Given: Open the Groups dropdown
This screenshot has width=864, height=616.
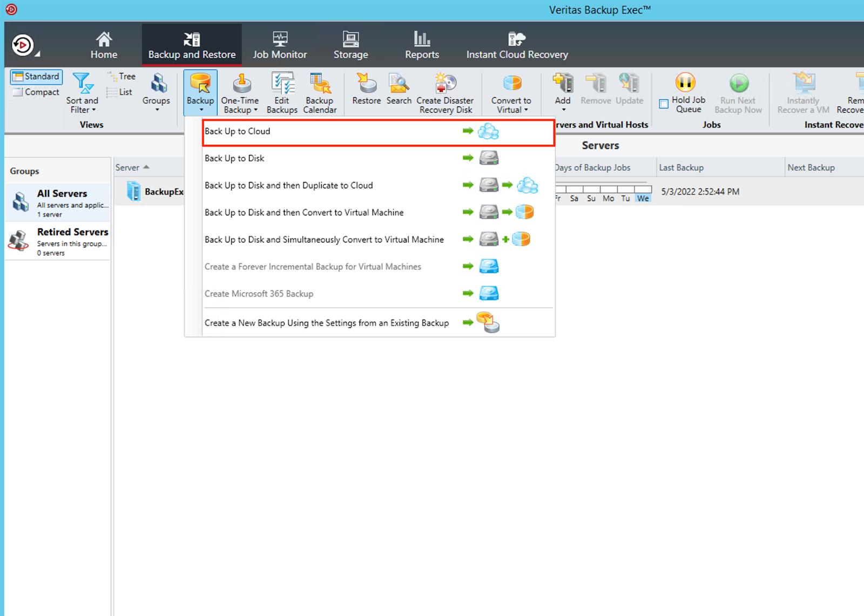Looking at the screenshot, I should pyautogui.click(x=157, y=92).
